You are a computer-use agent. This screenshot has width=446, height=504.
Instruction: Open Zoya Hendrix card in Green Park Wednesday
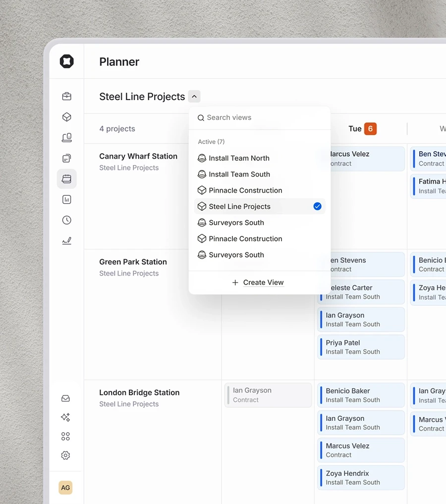click(x=428, y=292)
